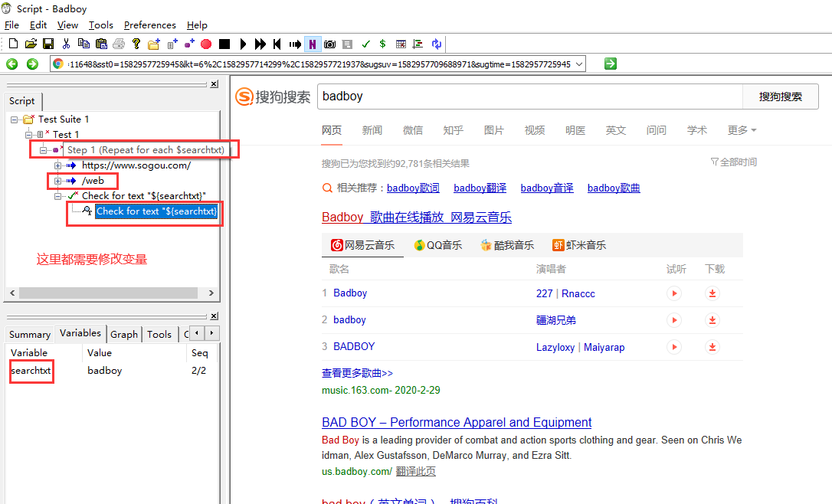Viewport: 832px width, 504px height.
Task: Cut the selection with the scissors icon
Action: pyautogui.click(x=66, y=44)
